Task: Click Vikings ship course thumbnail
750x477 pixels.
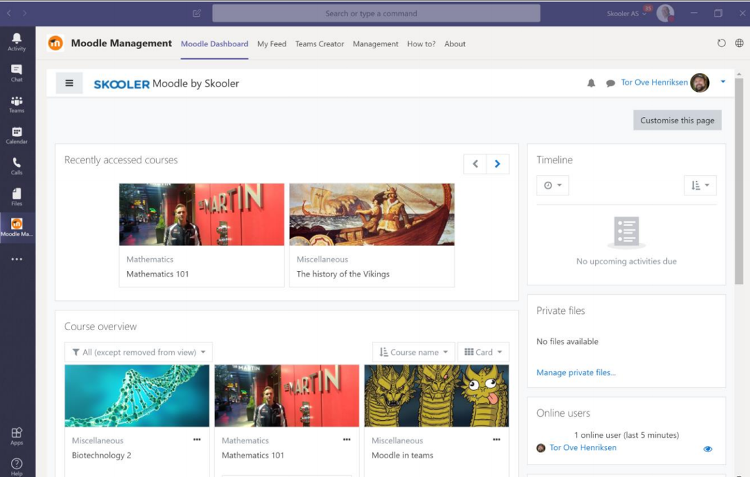Action: 372,214
